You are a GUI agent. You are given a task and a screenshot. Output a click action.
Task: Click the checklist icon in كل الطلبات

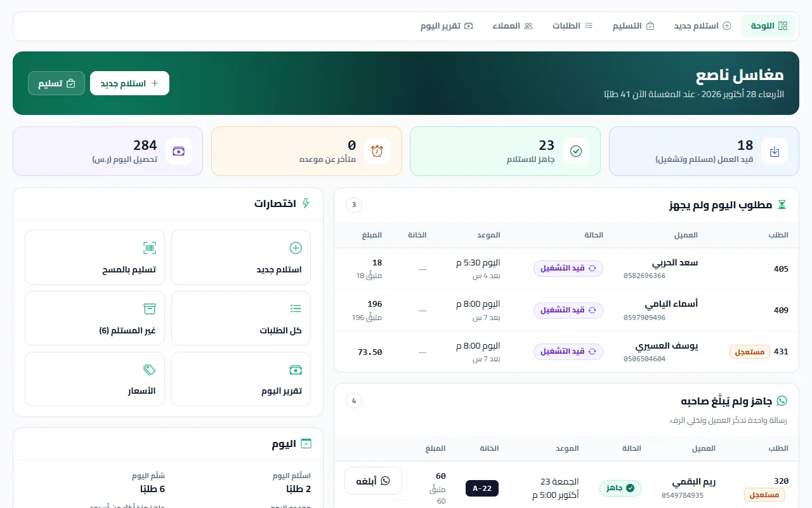[x=296, y=309]
